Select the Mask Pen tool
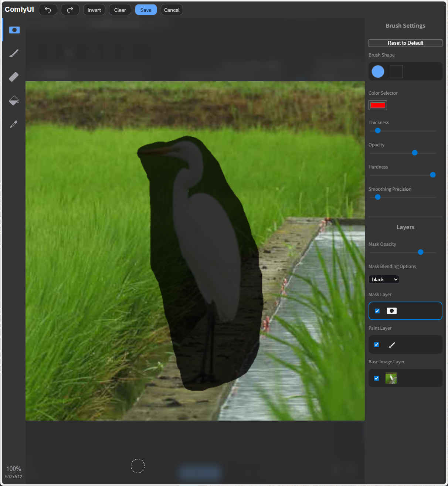The height and width of the screenshot is (486, 448). pos(14,30)
